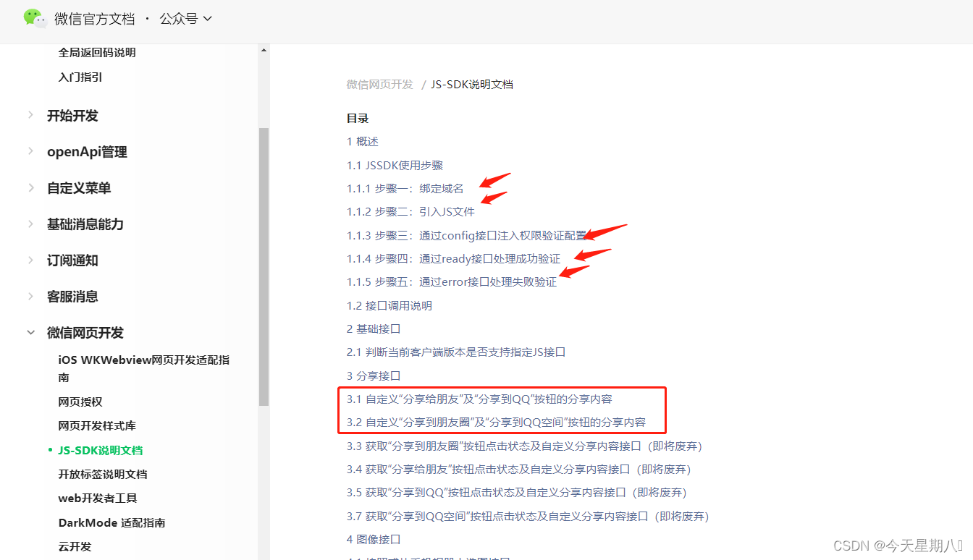Open 3.3 获取分享到朋友圈按钮点击状态 link
973x560 pixels.
524,446
